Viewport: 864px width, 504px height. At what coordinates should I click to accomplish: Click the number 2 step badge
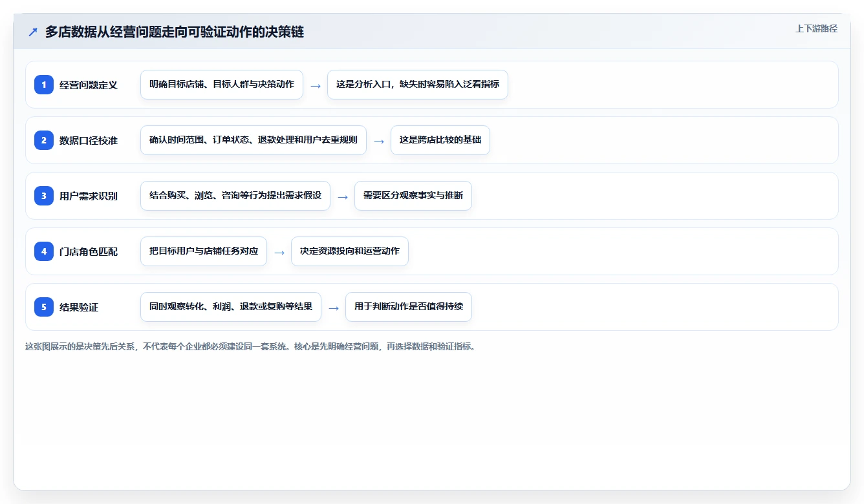coord(44,140)
